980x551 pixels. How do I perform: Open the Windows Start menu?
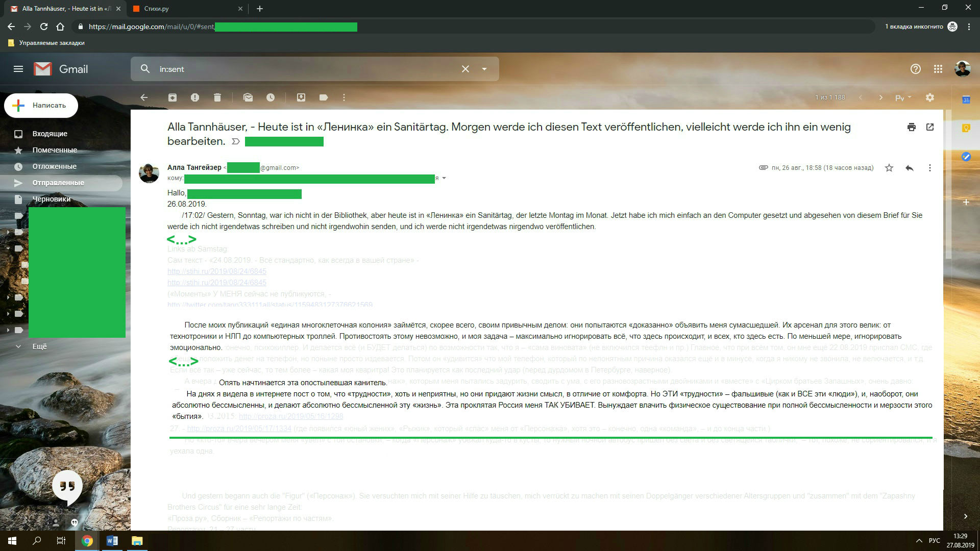point(12,541)
